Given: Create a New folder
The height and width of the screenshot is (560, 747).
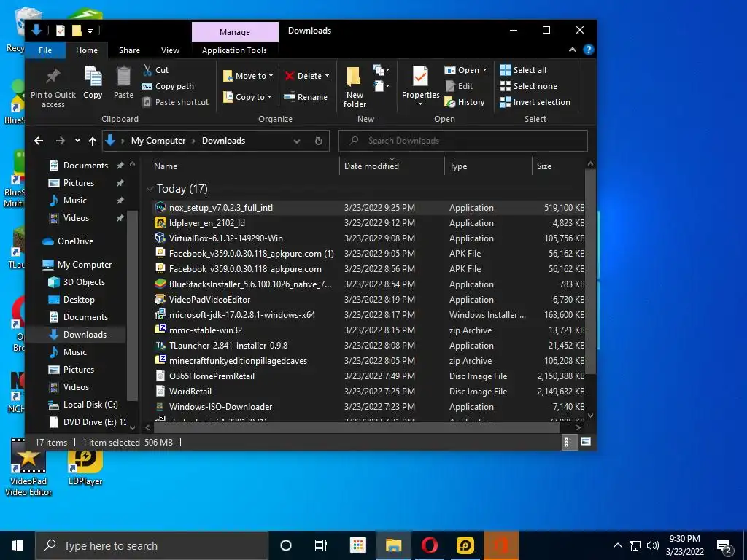Looking at the screenshot, I should click(355, 87).
